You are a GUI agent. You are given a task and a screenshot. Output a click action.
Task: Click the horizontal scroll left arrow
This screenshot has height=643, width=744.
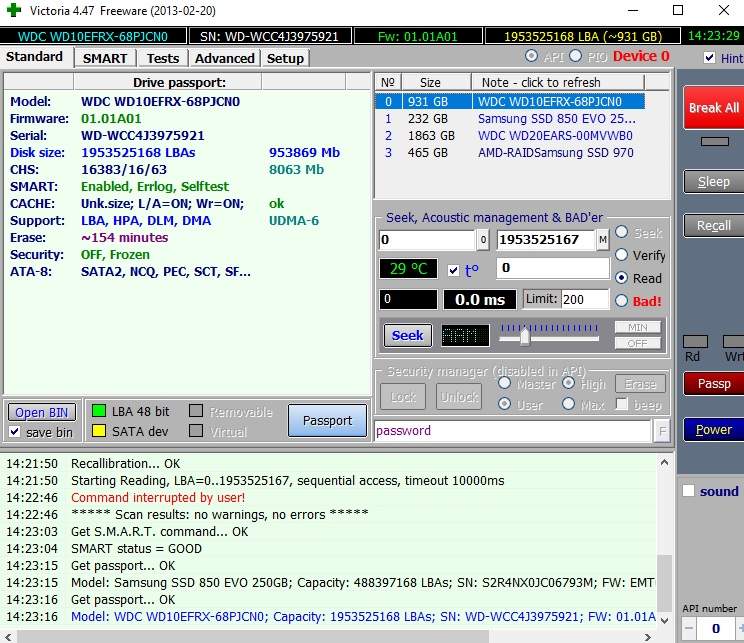[7, 637]
